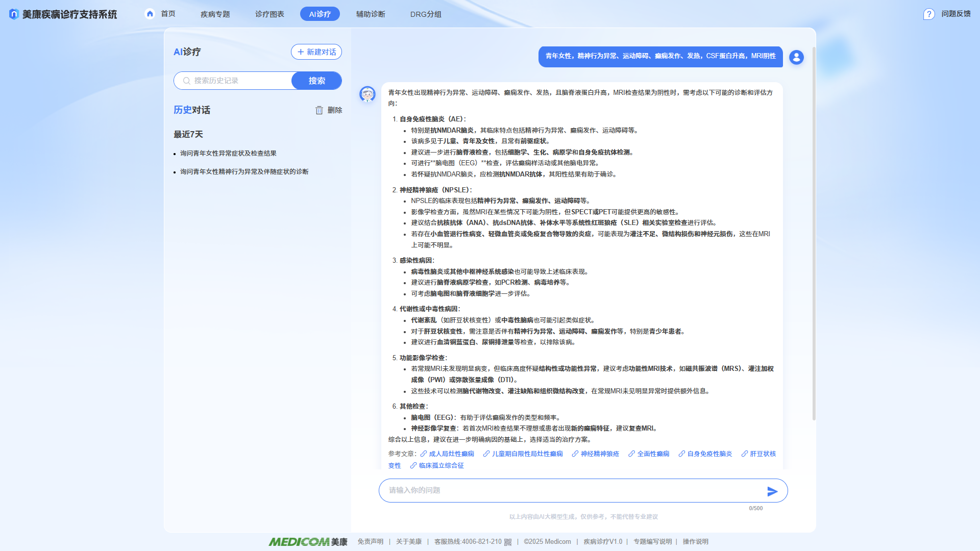Screen dimensions: 980x551
Task: Open reference link 神经精神狼疮
Action: [x=599, y=454]
